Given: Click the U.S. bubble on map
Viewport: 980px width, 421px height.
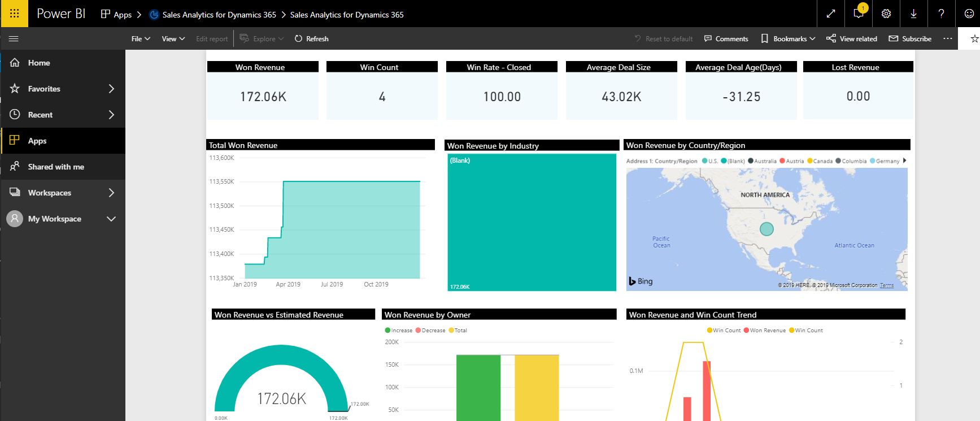Looking at the screenshot, I should click(x=766, y=229).
